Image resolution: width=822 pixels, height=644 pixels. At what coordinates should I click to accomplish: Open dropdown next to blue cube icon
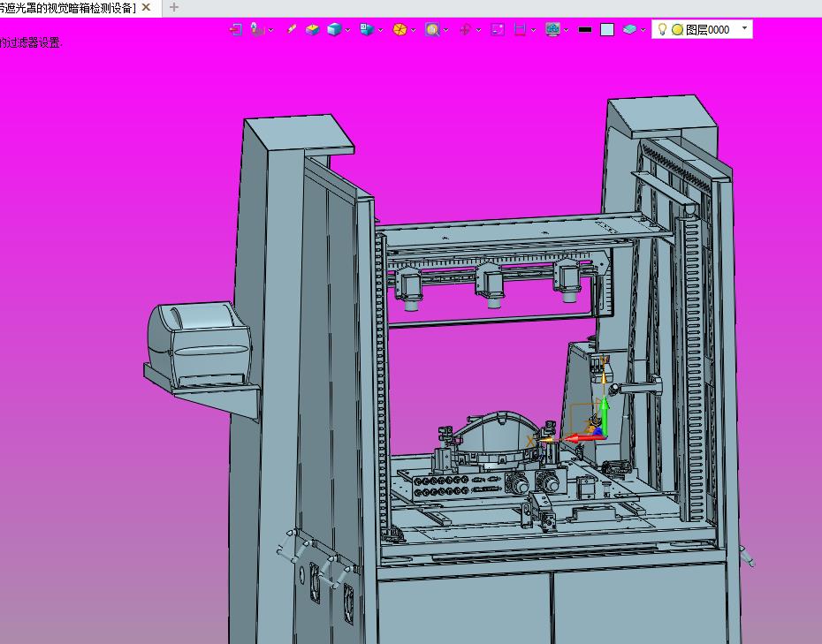tap(347, 30)
